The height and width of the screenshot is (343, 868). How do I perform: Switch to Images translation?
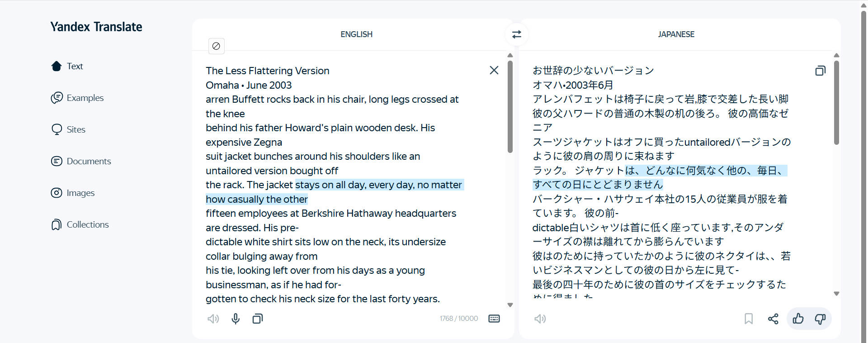pyautogui.click(x=73, y=193)
